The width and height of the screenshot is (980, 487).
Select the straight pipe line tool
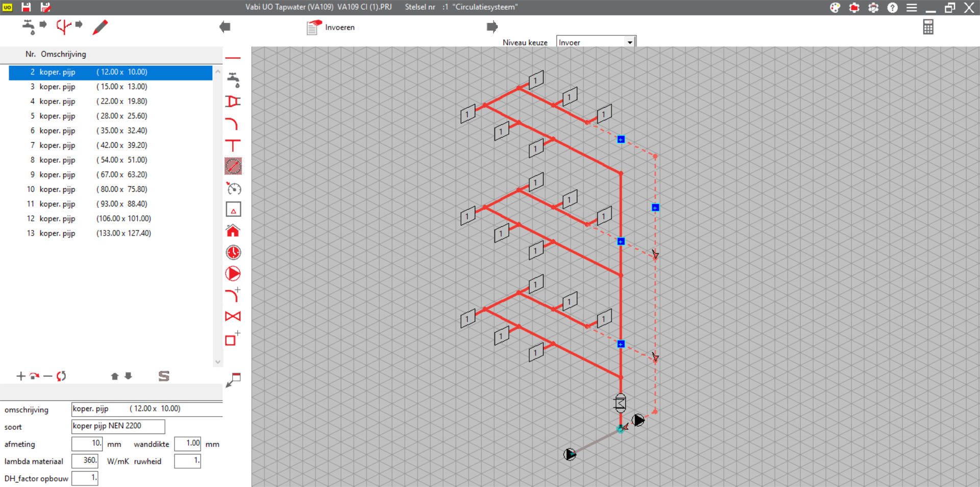(x=233, y=59)
